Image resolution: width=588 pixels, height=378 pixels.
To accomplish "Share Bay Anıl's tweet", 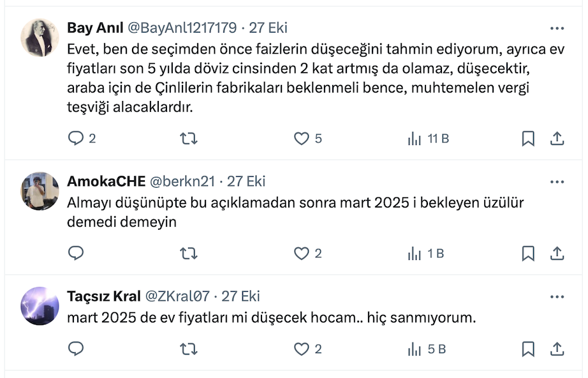I will pyautogui.click(x=557, y=139).
